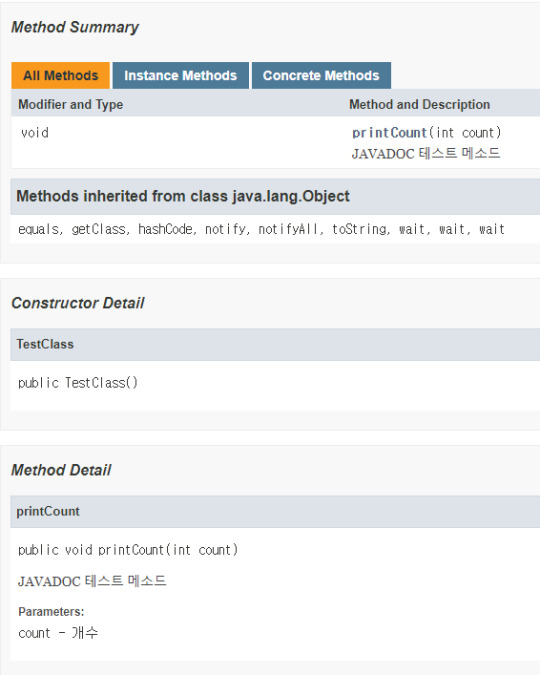This screenshot has width=540, height=675.
Task: Click the public void printCount signature
Action: coord(128,550)
